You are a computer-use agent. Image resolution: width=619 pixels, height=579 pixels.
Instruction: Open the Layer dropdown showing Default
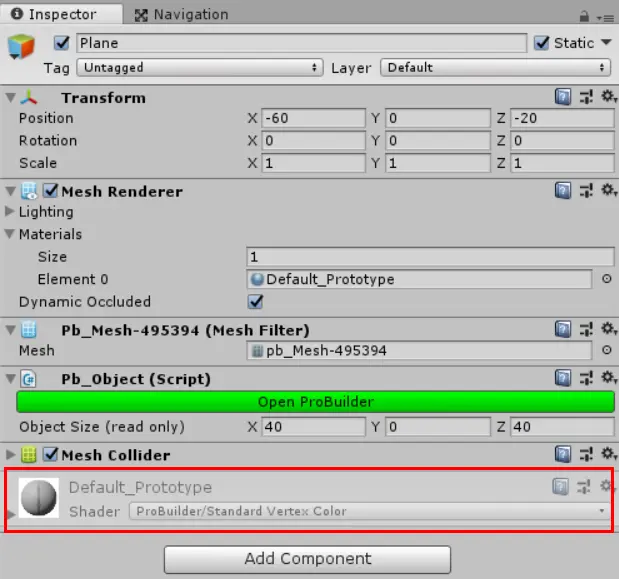pyautogui.click(x=495, y=67)
